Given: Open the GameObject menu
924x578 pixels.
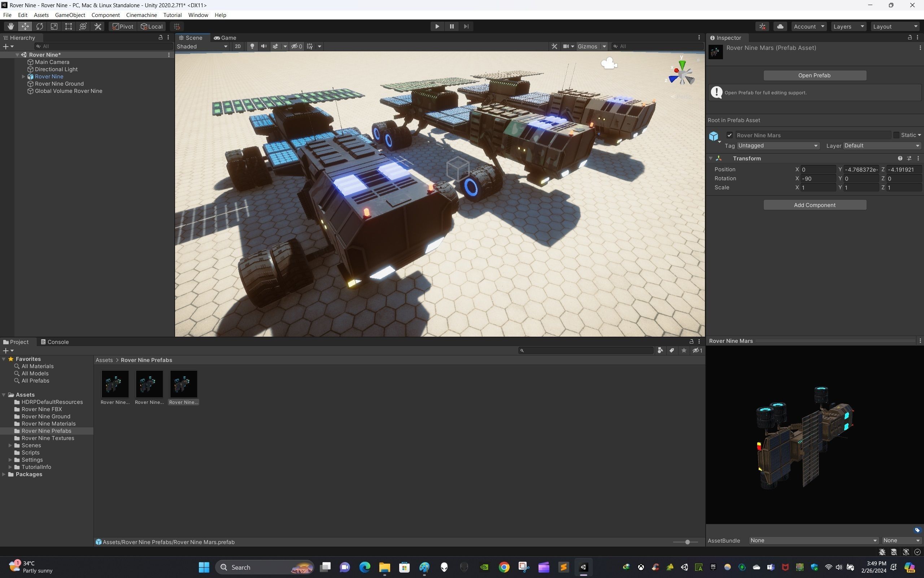Looking at the screenshot, I should coord(70,15).
